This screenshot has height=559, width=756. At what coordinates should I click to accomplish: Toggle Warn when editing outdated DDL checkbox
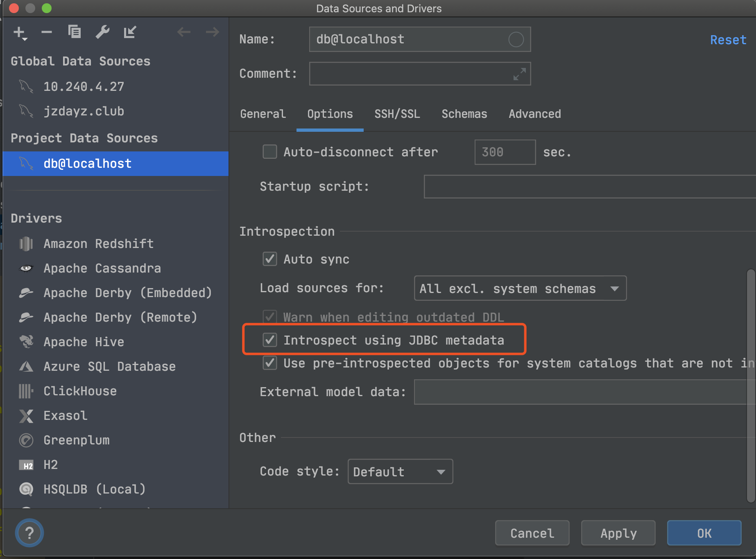(270, 316)
